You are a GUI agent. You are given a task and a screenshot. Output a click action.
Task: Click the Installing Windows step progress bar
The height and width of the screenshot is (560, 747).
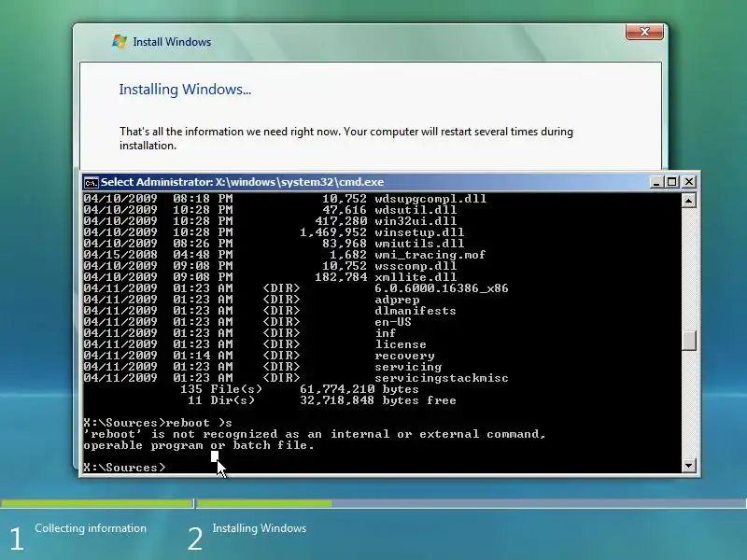coord(471,503)
